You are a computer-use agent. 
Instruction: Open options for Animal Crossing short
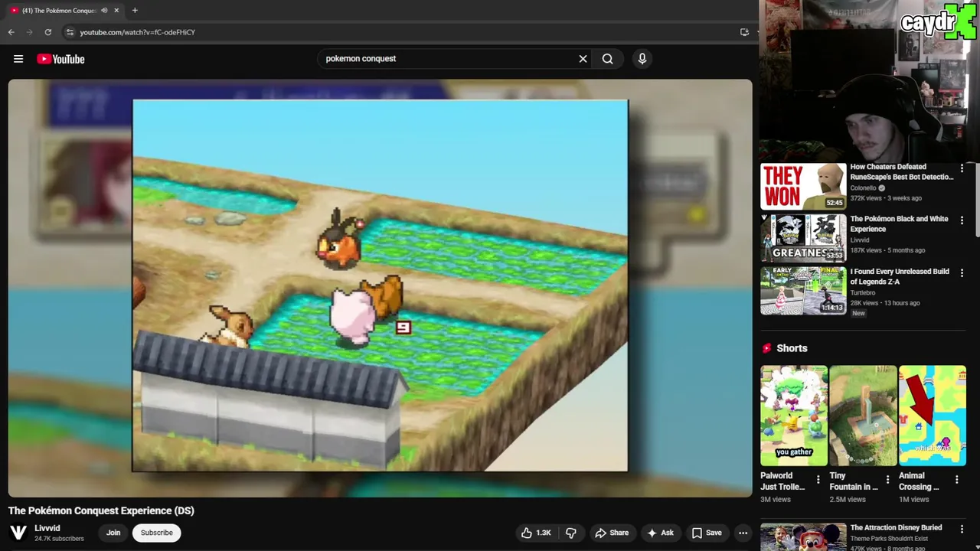[956, 480]
